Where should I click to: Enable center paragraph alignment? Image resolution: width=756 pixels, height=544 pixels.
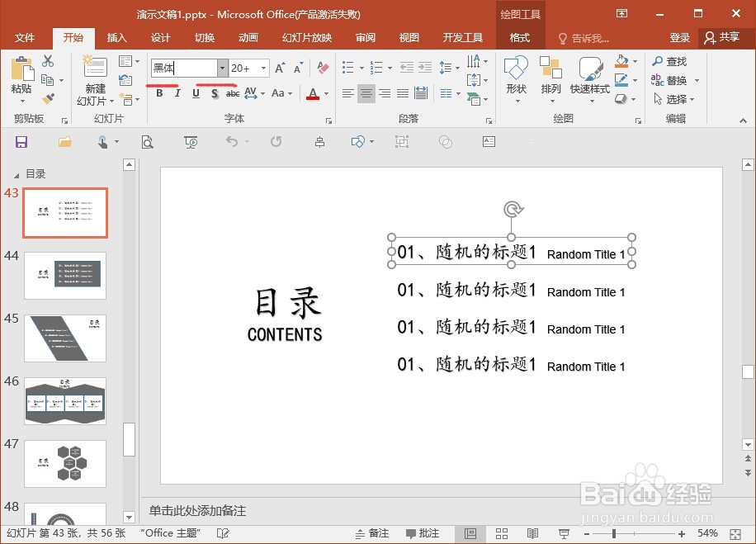[x=366, y=93]
